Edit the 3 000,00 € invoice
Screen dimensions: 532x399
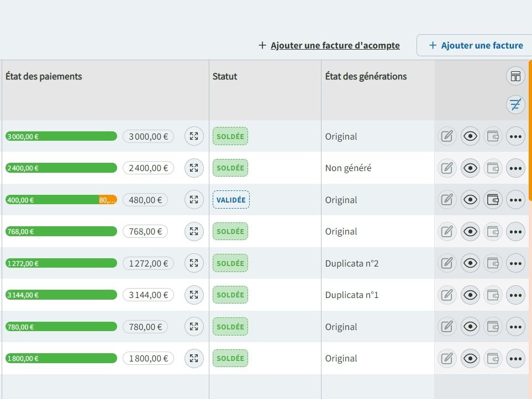(447, 136)
